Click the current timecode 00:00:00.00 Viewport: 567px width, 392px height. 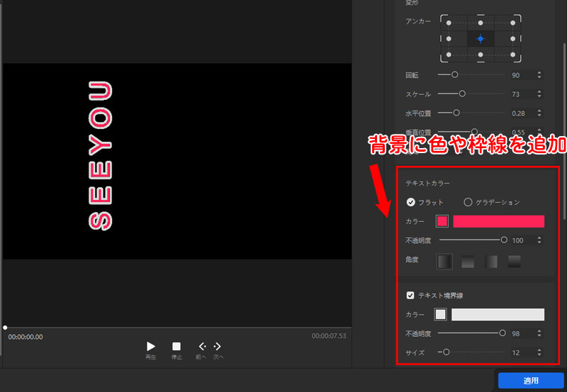[26, 337]
